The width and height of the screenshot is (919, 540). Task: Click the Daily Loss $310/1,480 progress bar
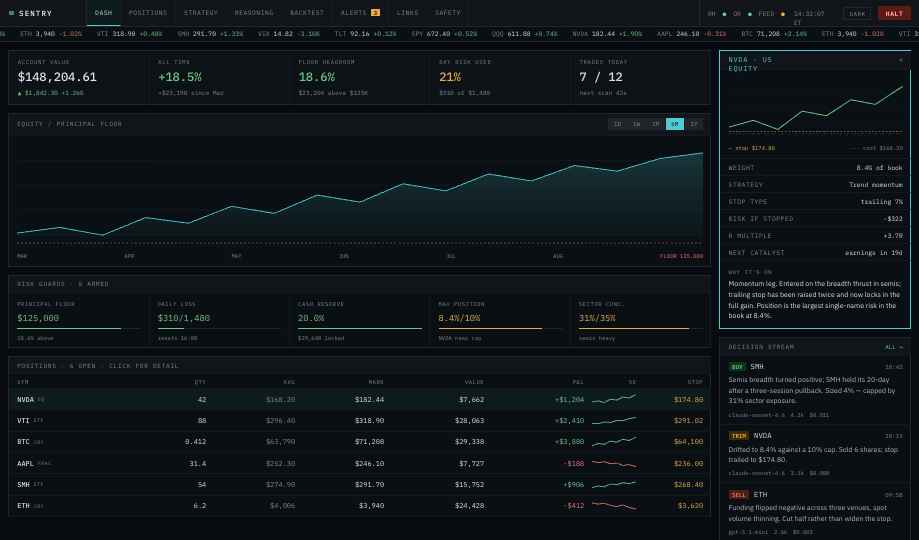(219, 329)
